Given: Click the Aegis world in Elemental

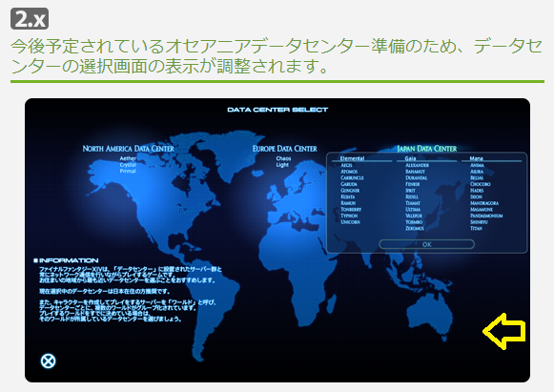Looking at the screenshot, I should [346, 165].
